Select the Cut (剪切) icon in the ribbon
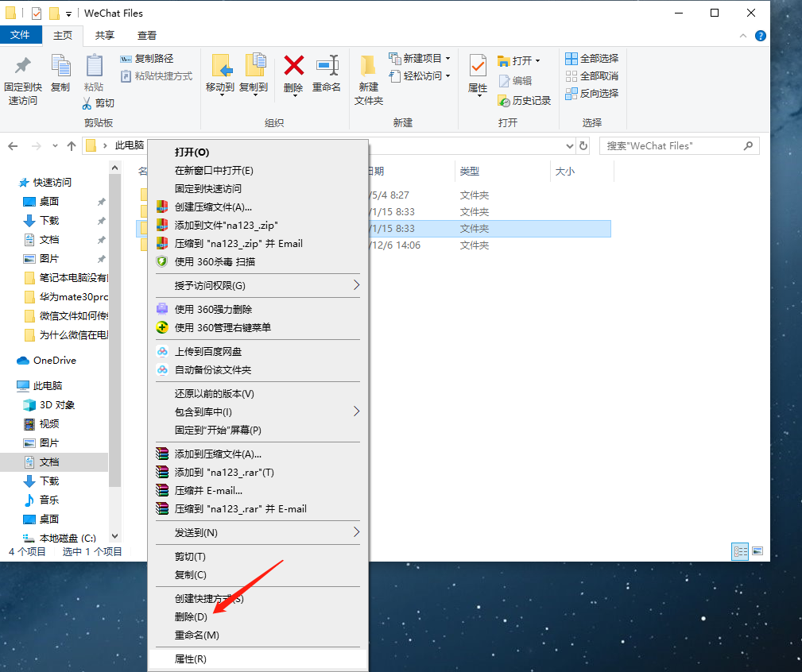 coord(98,101)
